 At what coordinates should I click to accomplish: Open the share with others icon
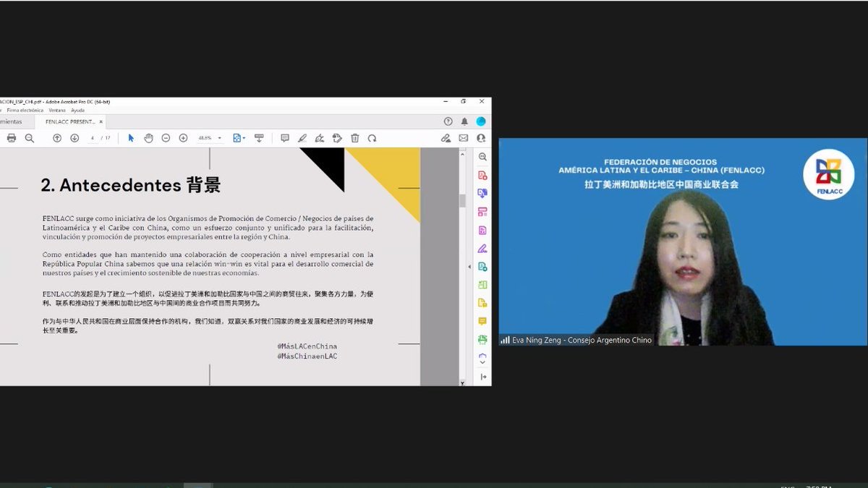click(x=481, y=138)
